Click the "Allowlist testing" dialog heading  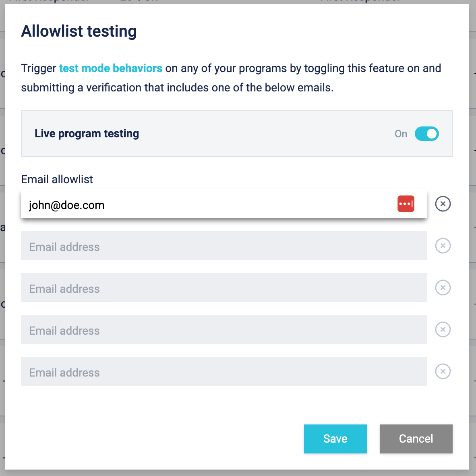click(79, 31)
